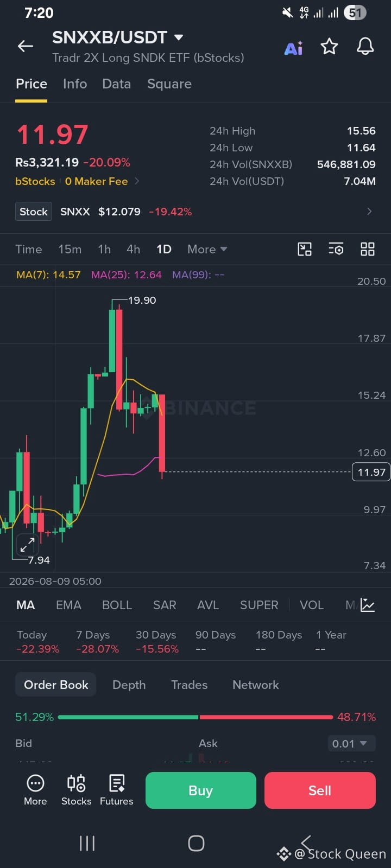Screen dimensions: 391x868
Task: Tap the 7 Days -28.07% value
Action: pos(97,649)
